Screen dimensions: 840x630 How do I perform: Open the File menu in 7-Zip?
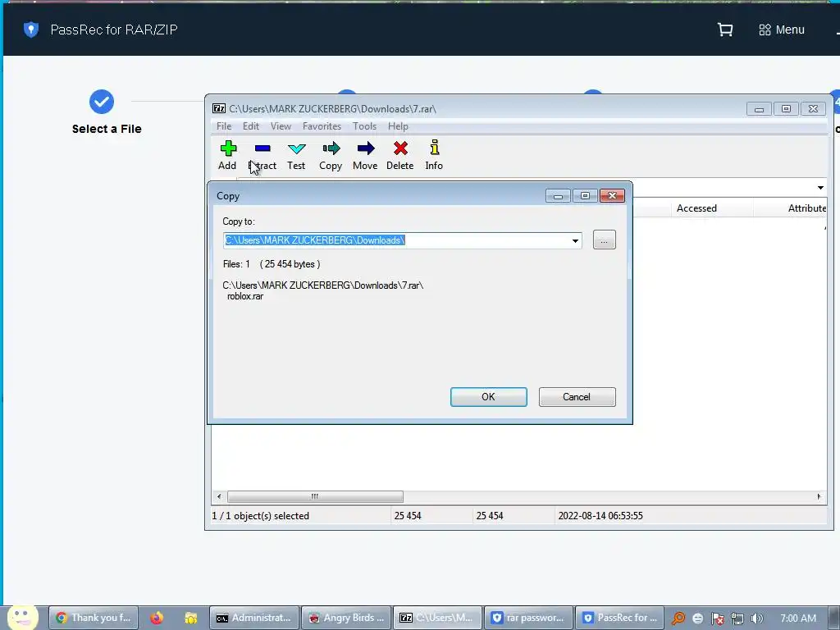(224, 126)
